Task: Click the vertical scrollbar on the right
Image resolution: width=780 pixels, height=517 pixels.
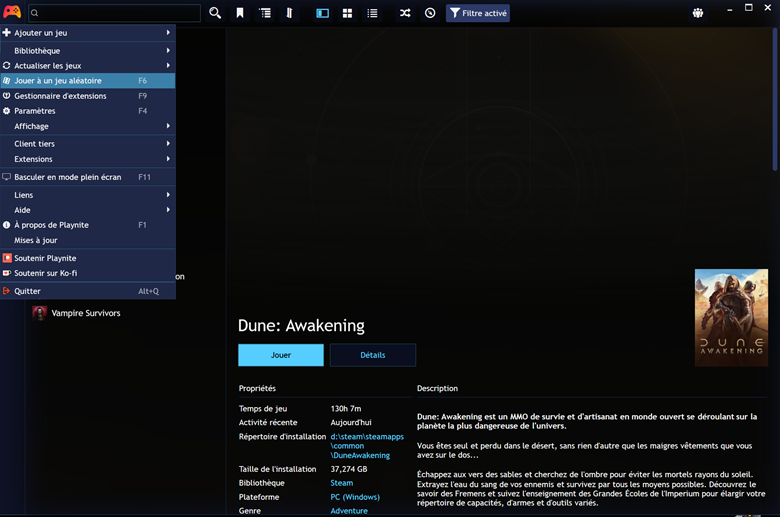Action: pyautogui.click(x=776, y=100)
